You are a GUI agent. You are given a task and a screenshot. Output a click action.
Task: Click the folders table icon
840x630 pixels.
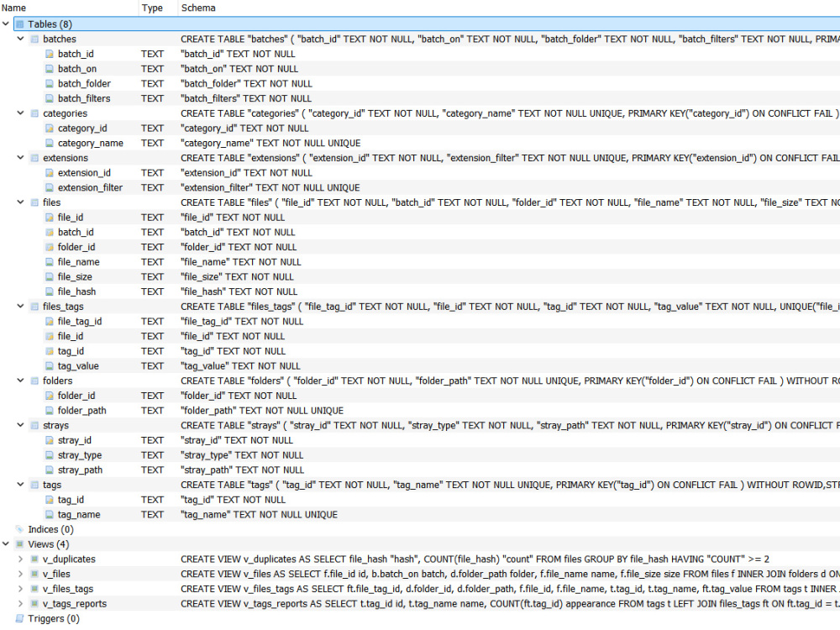(x=34, y=381)
